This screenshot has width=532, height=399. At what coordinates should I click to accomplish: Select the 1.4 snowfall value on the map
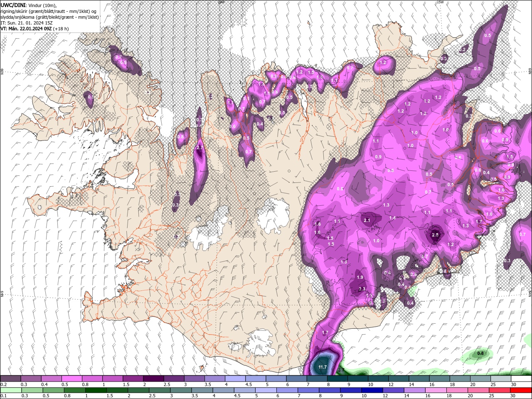pyautogui.click(x=392, y=218)
